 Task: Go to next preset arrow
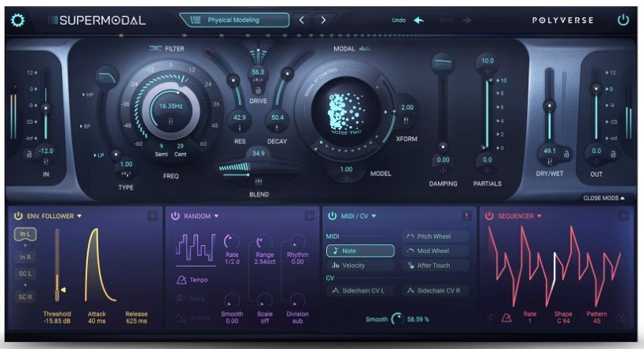click(323, 20)
